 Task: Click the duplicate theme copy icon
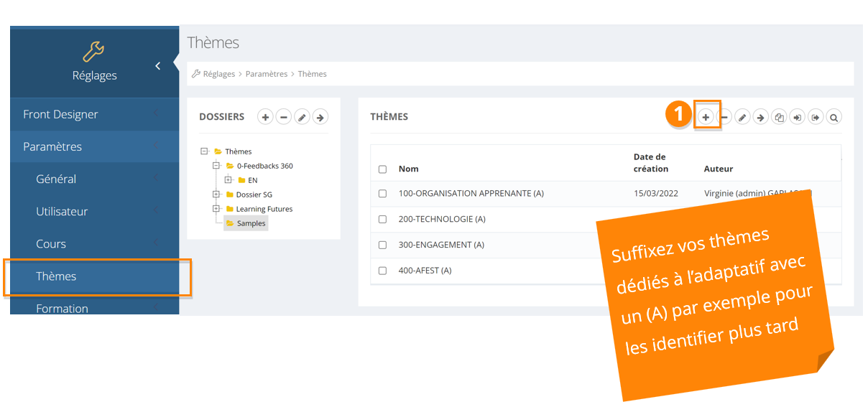[x=779, y=117]
